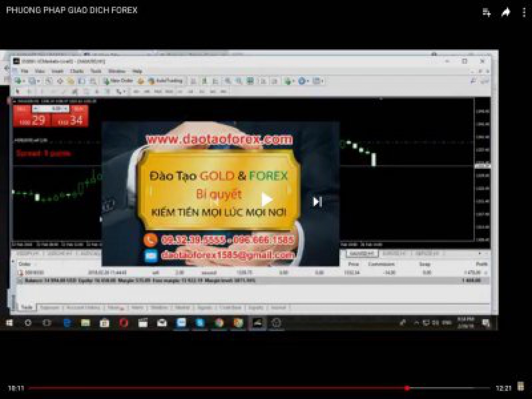Toggle fullscreen icon beside 12:21 duration
This screenshot has height=399, width=532.
[521, 387]
